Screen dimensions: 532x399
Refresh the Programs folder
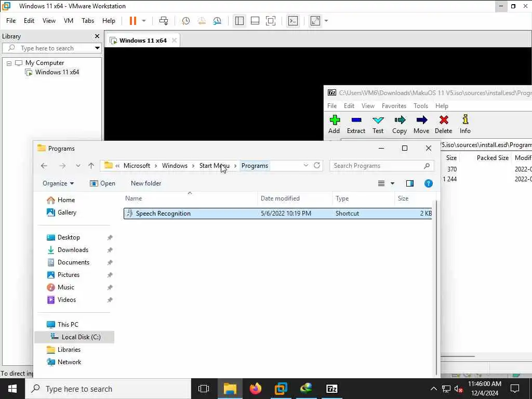click(x=317, y=165)
